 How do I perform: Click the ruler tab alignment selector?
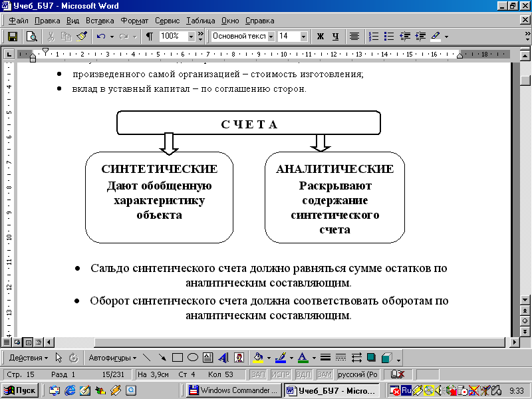tap(9, 54)
